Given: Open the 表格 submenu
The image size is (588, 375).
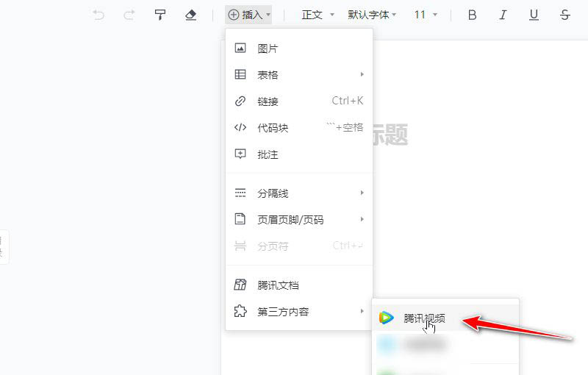Looking at the screenshot, I should pos(299,74).
